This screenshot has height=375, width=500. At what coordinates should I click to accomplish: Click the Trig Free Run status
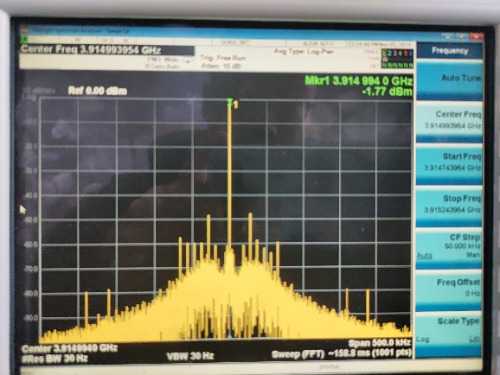coord(223,58)
